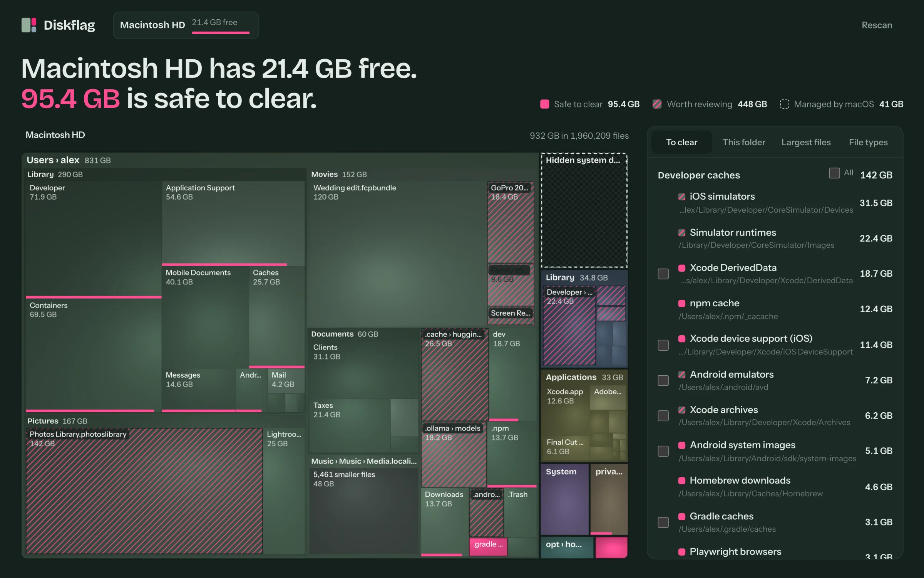This screenshot has width=924, height=578.
Task: Click Macintosh HD breadcrumb above the treemap
Action: pyautogui.click(x=55, y=135)
